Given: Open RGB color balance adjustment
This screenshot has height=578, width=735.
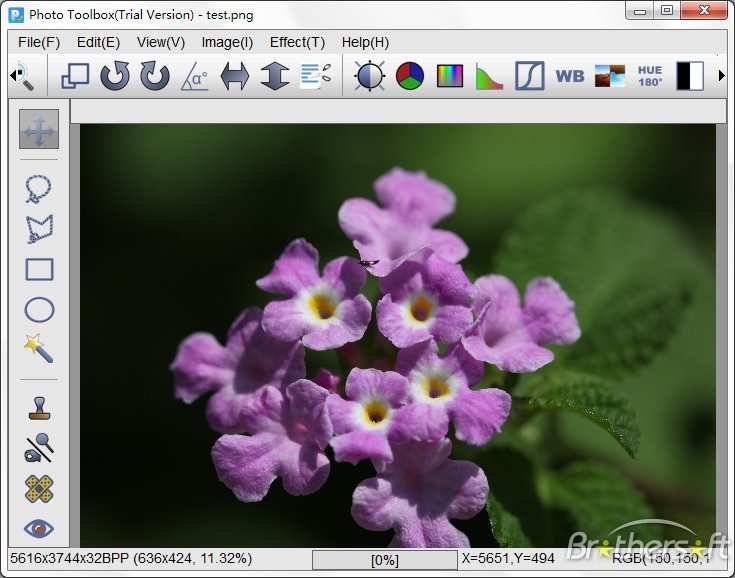Looking at the screenshot, I should [x=410, y=75].
